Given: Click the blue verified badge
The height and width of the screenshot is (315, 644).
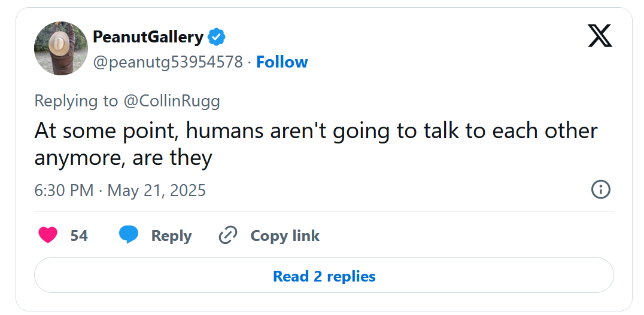Looking at the screenshot, I should (217, 37).
